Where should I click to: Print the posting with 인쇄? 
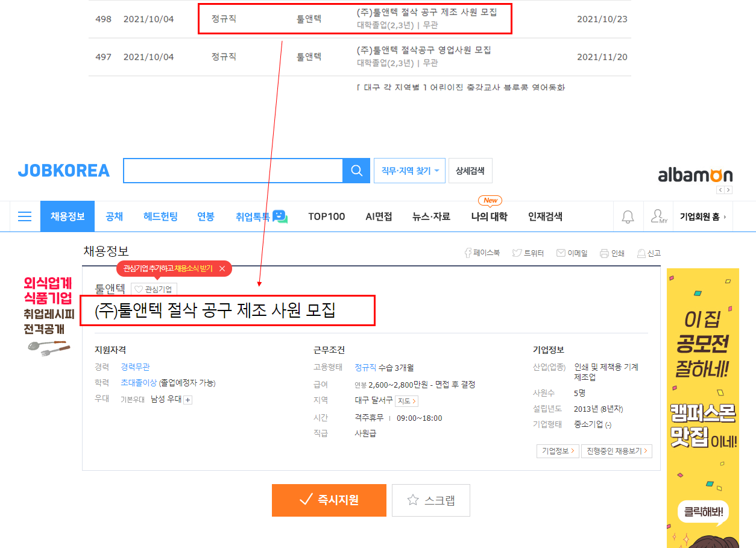click(612, 253)
